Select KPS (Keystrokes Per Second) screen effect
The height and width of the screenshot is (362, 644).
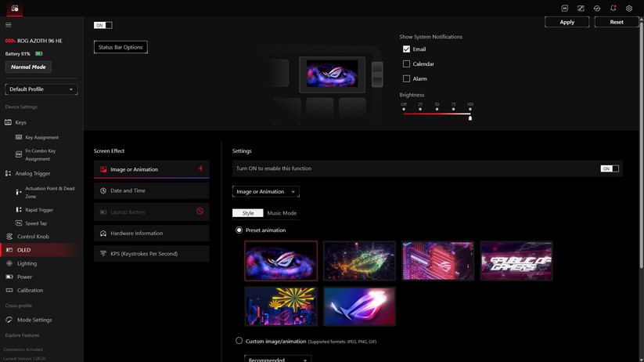tap(151, 253)
